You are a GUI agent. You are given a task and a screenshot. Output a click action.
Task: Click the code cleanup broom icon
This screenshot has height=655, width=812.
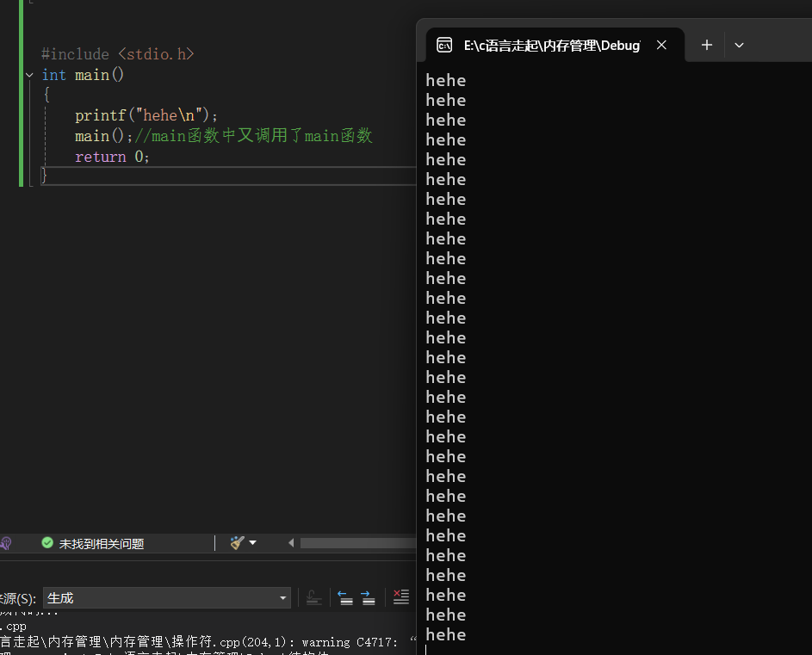coord(237,542)
